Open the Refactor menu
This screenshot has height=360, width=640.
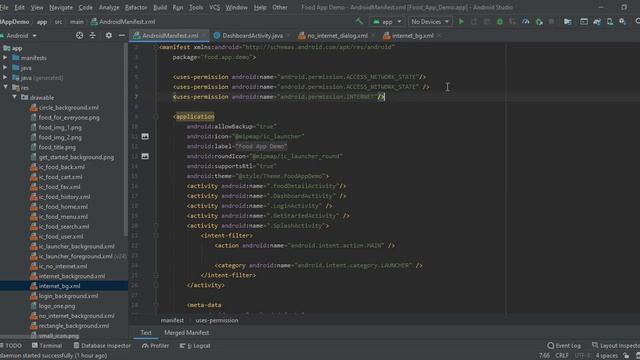(136, 7)
